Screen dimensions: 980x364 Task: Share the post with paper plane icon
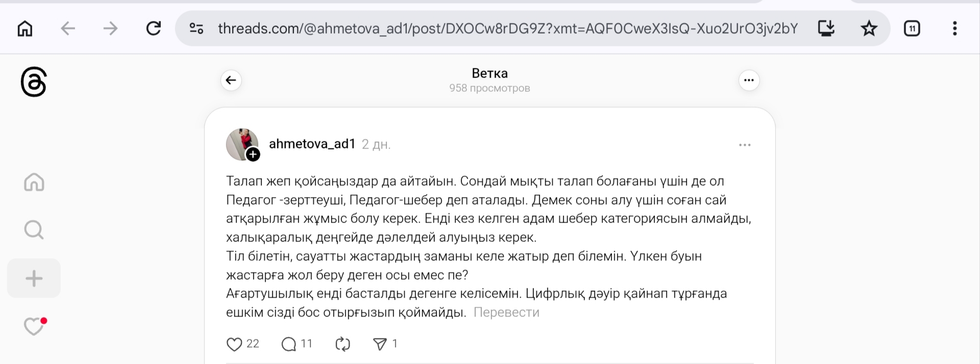click(380, 345)
